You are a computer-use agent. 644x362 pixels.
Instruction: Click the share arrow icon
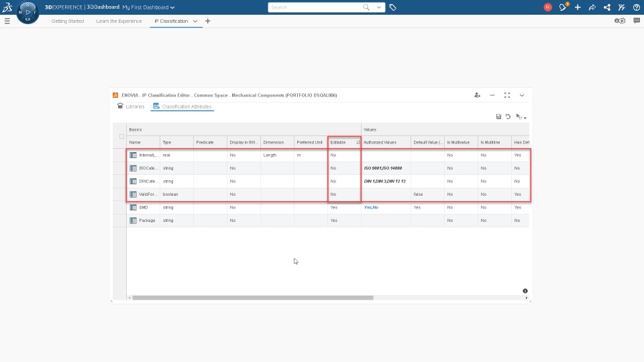click(592, 7)
